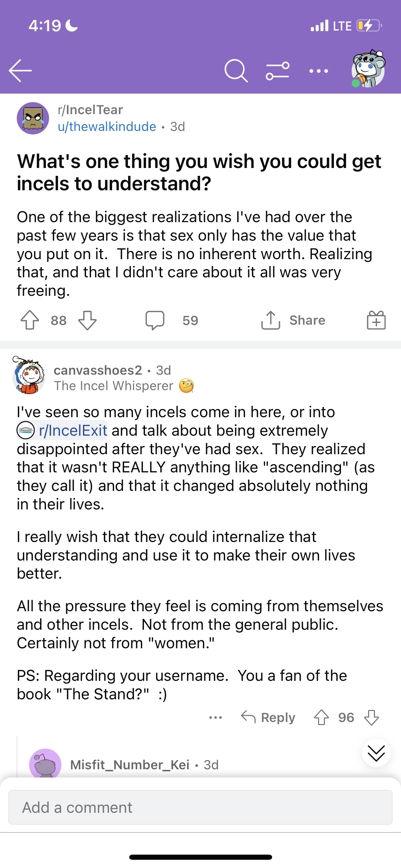Viewport: 401px width, 868px height.
Task: Open the search magnifier icon
Action: tap(236, 71)
